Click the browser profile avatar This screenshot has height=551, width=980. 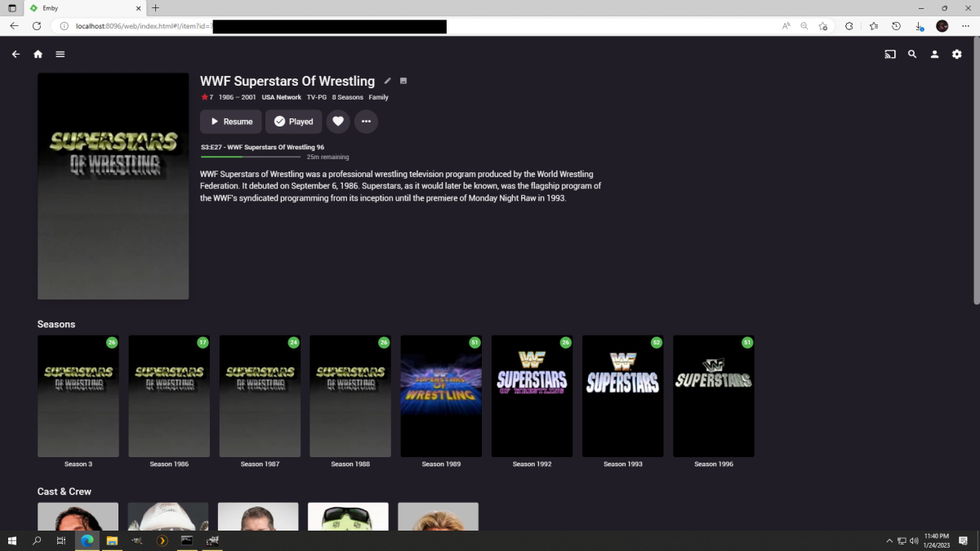[942, 26]
